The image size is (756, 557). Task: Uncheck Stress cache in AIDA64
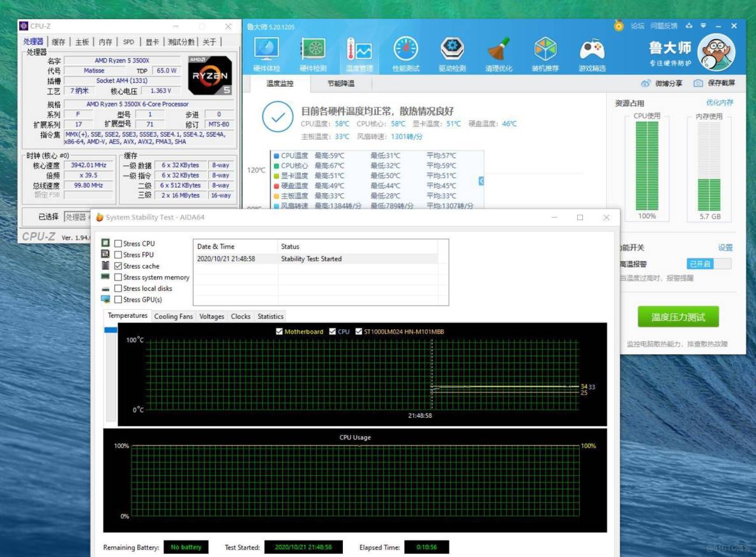(x=117, y=265)
